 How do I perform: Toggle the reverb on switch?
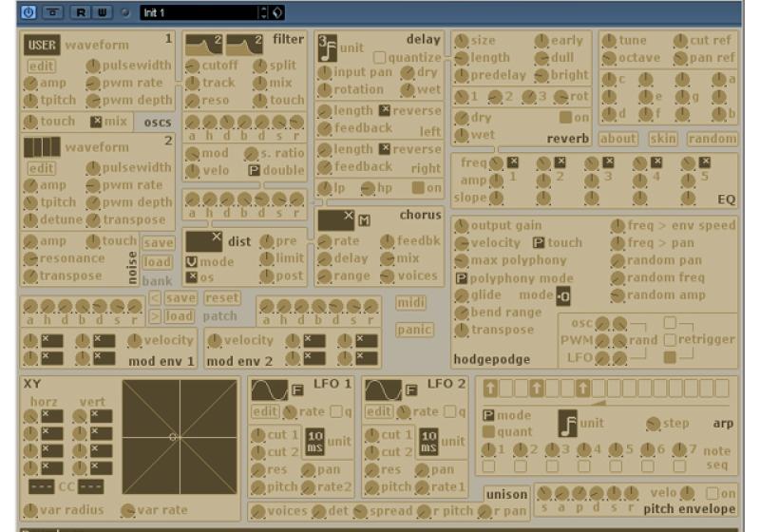(x=565, y=118)
